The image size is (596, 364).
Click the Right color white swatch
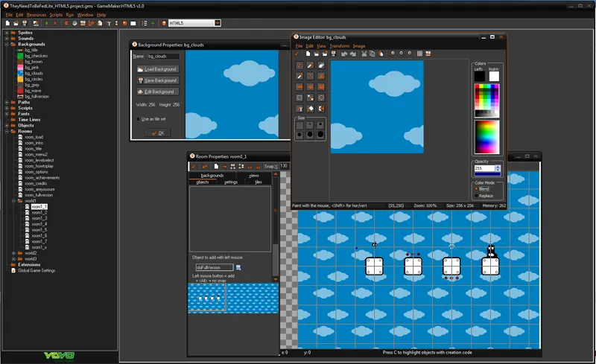494,77
